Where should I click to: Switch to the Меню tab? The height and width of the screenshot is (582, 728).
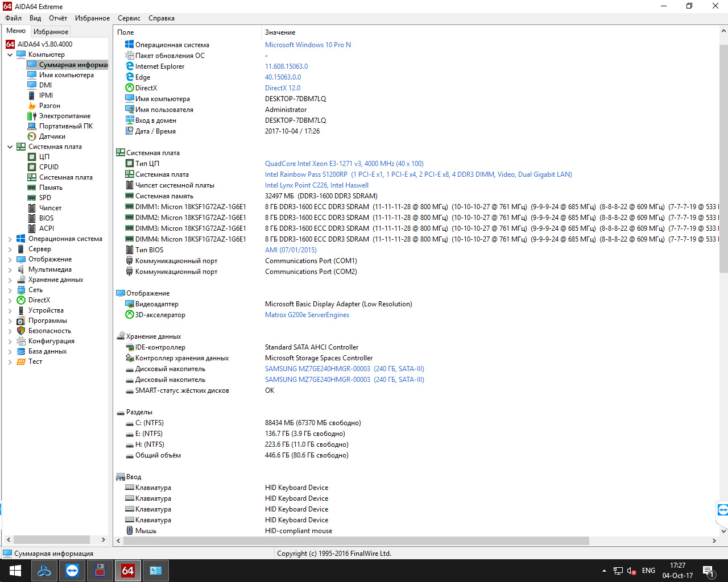point(16,31)
